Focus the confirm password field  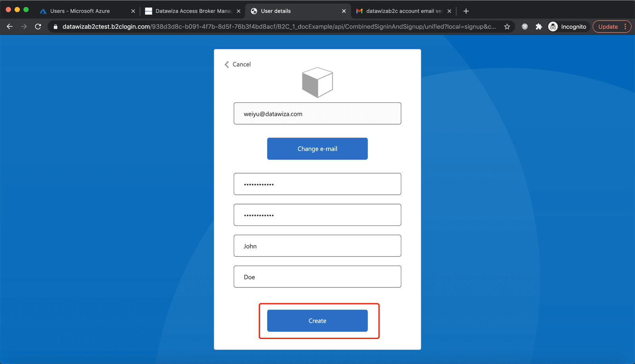[317, 215]
